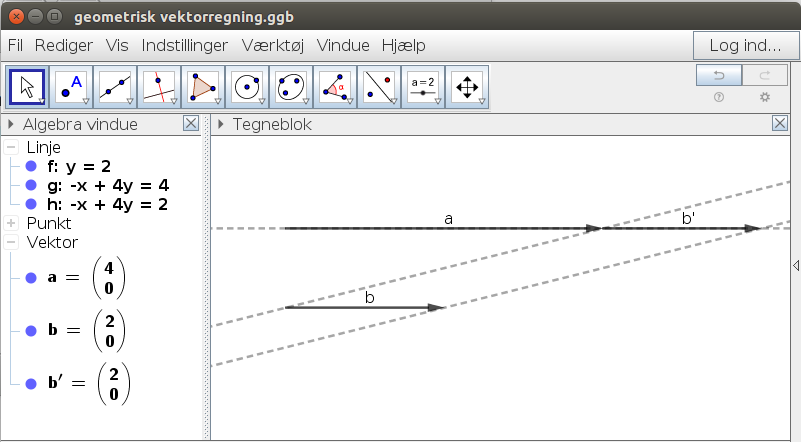Click the Punkt group label
801x442 pixels.
click(49, 223)
